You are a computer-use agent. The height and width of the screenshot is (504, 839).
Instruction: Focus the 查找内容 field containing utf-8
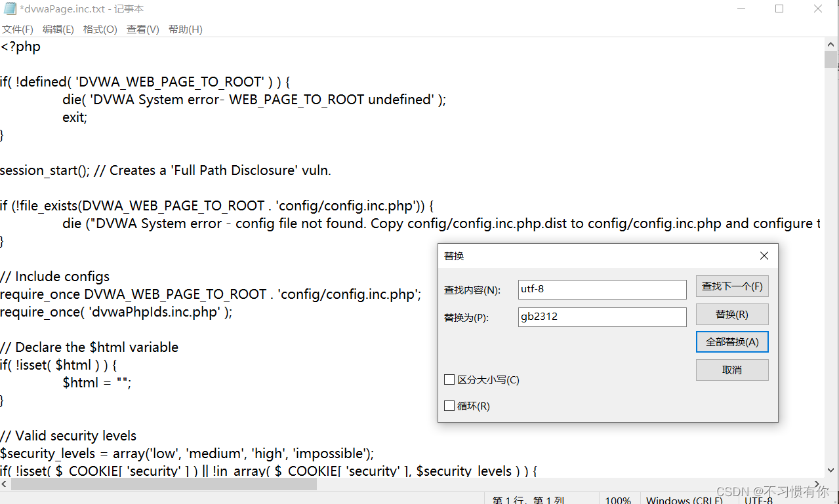602,289
